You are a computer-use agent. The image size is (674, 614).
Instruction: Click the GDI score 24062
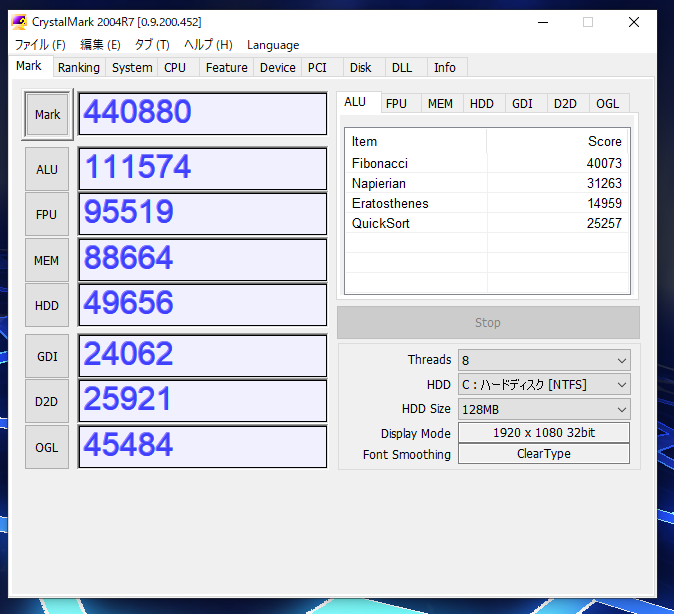tap(202, 356)
